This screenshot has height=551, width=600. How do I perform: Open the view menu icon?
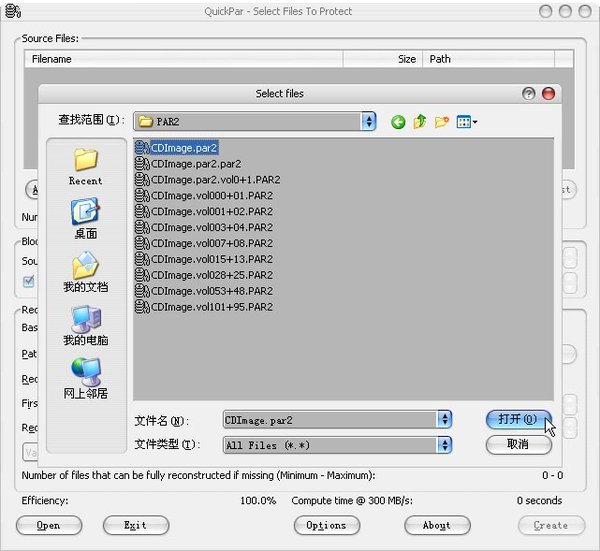(466, 122)
